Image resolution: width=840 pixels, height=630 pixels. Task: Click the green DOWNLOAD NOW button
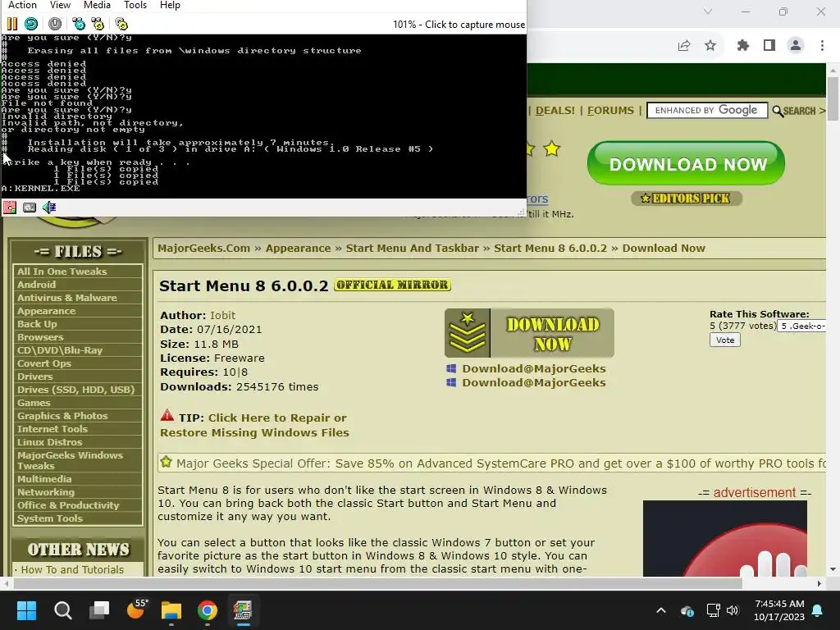686,163
